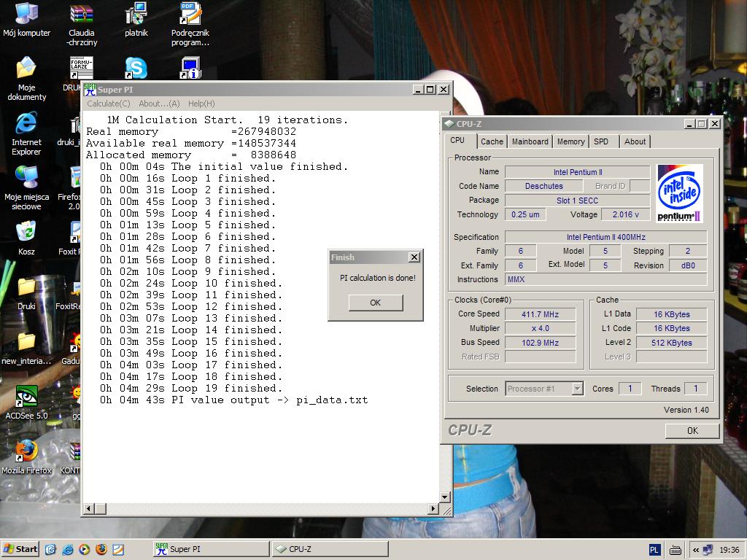Click the quick launch notepad-style icon
Viewport: 747px width, 560px height.
[118, 550]
